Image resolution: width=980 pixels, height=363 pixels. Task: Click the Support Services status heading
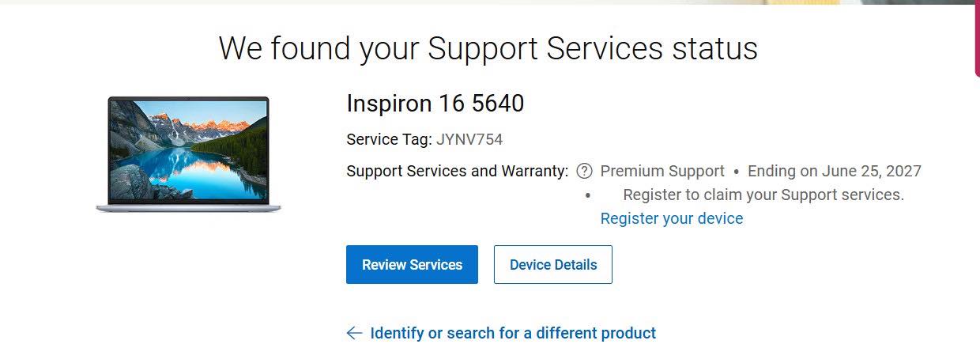tap(488, 48)
